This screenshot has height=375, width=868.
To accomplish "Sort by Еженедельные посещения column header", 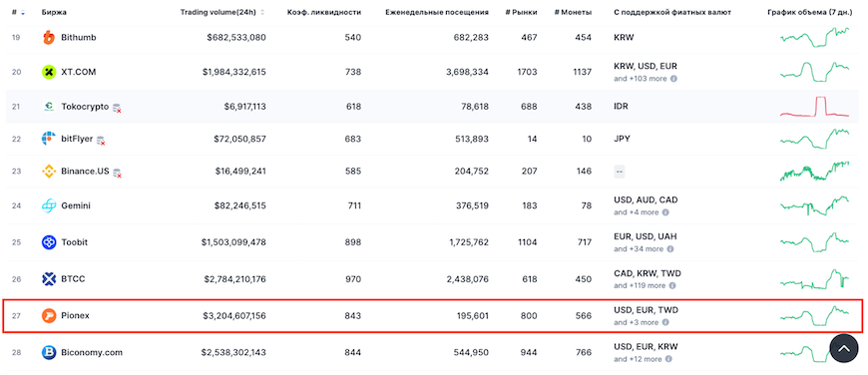I will click(x=437, y=12).
